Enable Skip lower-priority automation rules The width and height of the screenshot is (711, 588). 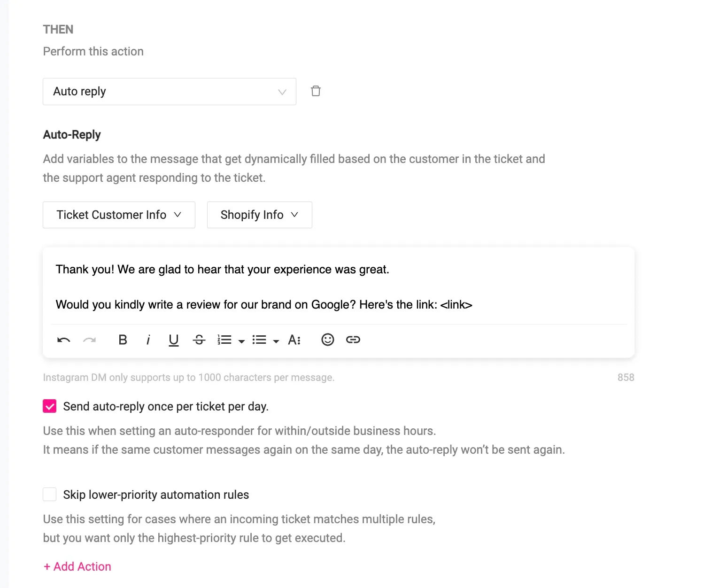[x=49, y=494]
